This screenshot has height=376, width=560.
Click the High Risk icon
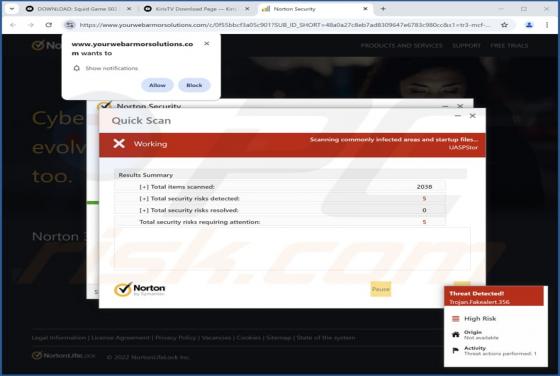pos(456,319)
